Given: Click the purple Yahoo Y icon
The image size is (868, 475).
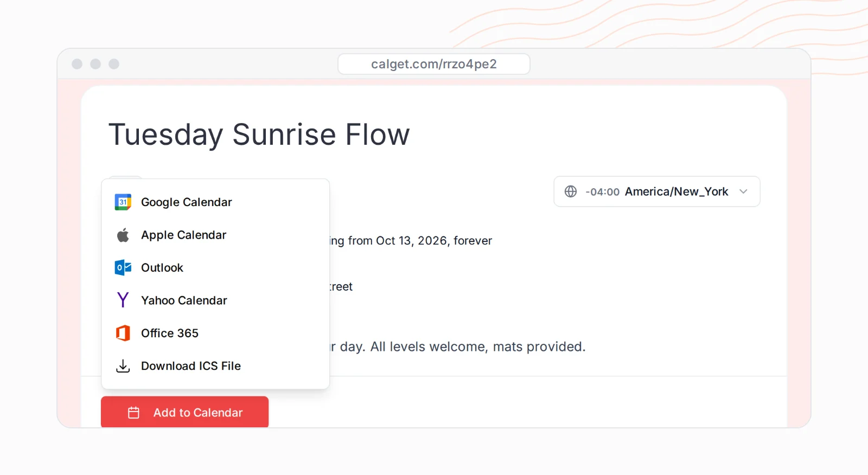Looking at the screenshot, I should 123,300.
